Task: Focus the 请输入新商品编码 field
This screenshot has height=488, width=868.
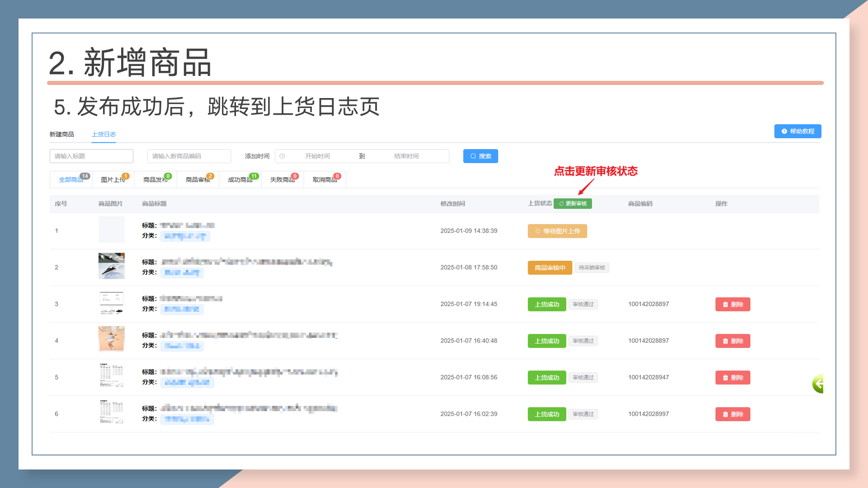Action: click(189, 156)
